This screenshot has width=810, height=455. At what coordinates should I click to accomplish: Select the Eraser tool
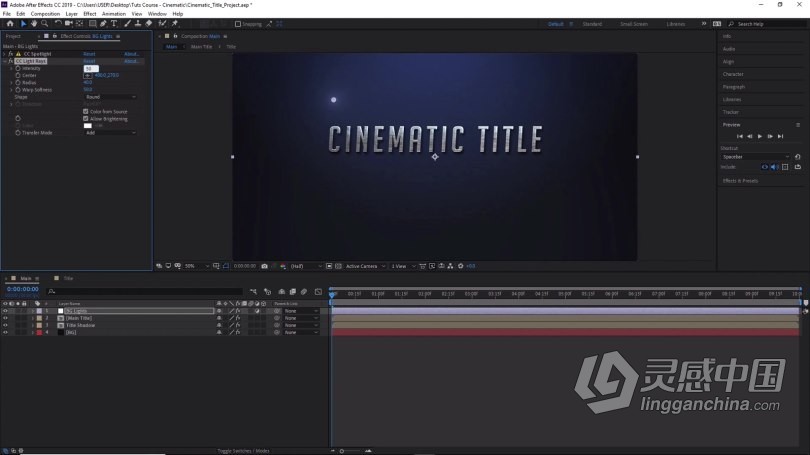coord(149,24)
